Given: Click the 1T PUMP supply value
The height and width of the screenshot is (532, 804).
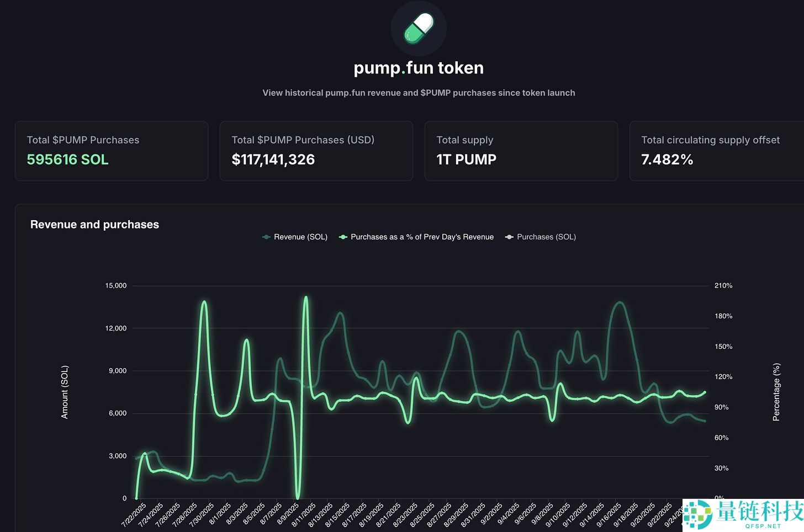Looking at the screenshot, I should tap(466, 159).
